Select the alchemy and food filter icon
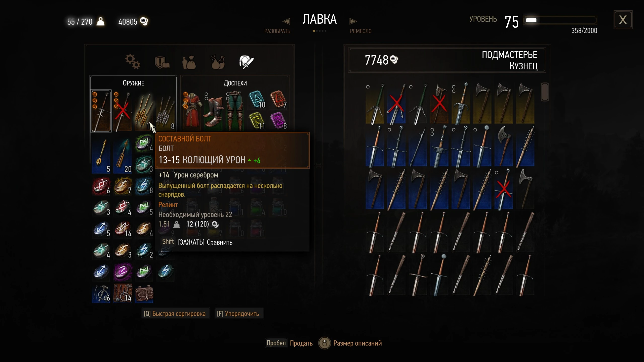The height and width of the screenshot is (362, 644). [218, 62]
